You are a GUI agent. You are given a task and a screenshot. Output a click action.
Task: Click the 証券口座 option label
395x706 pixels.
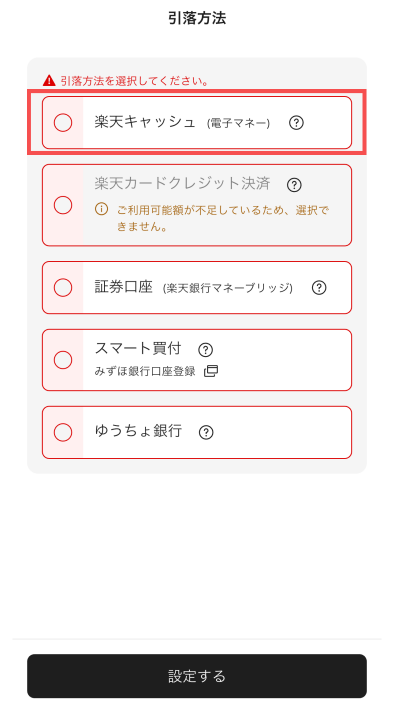coord(124,287)
